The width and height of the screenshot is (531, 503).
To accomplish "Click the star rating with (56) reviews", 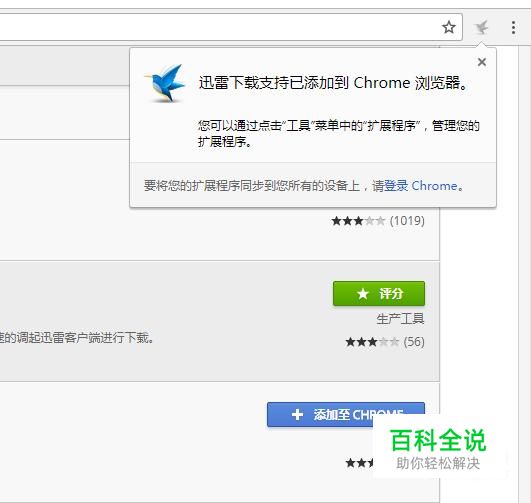I will click(x=385, y=342).
